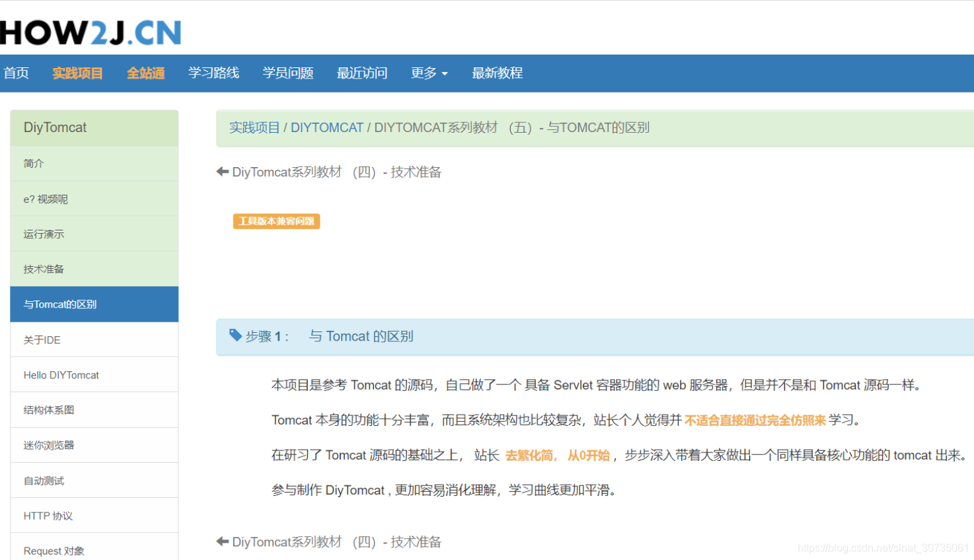
Task: Click the orange text 不适合直接通过完全仿照来
Action: coord(755,420)
